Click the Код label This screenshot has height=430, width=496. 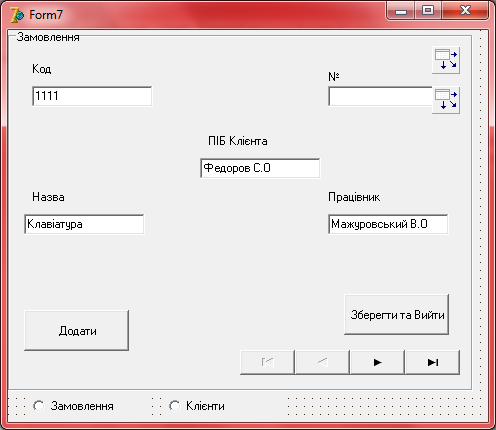click(x=42, y=69)
